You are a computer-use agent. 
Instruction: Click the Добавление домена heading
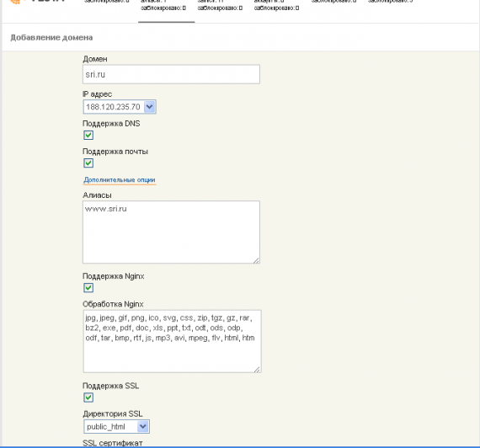tap(51, 37)
